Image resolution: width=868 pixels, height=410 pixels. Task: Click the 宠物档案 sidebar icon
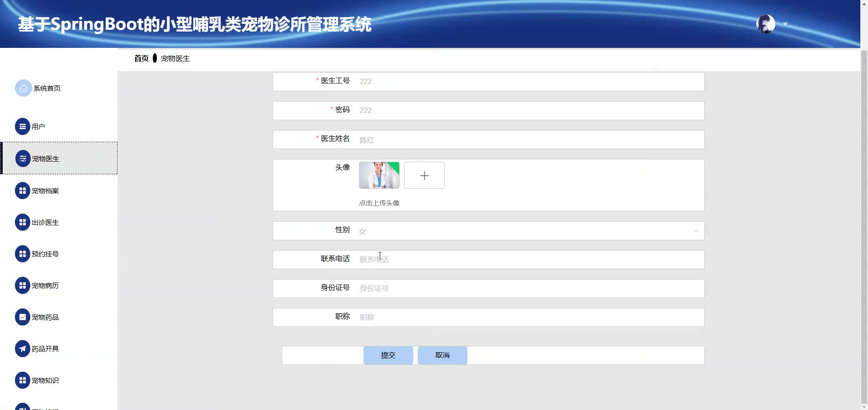pos(23,191)
